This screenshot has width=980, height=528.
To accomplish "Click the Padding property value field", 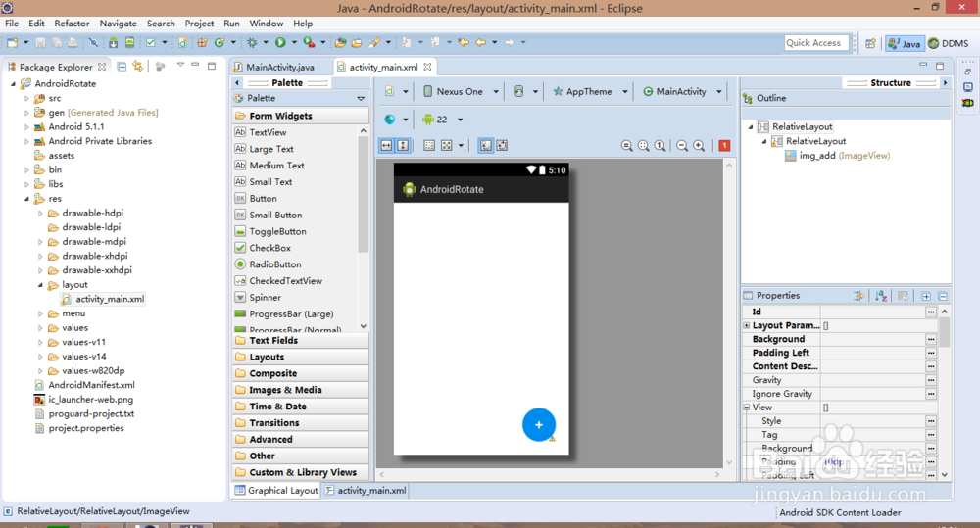I will (872, 462).
